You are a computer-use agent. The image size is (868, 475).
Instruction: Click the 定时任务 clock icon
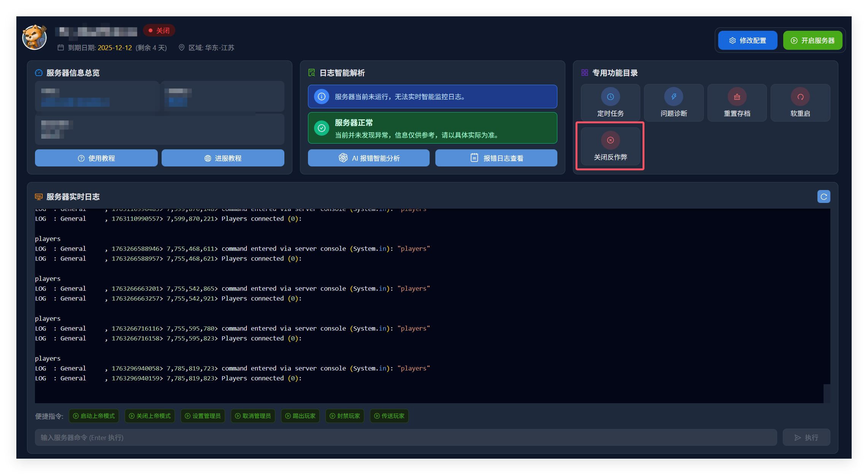tap(610, 97)
